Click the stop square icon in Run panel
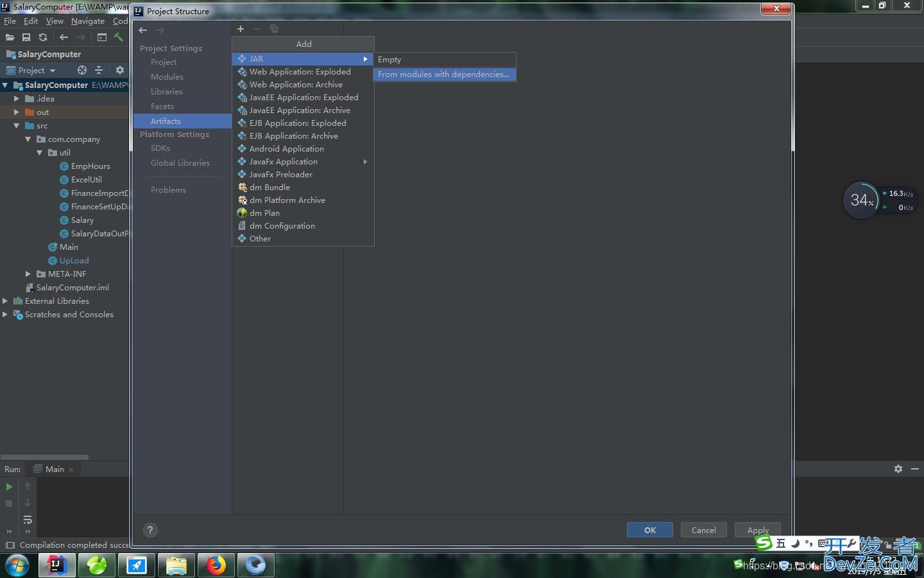This screenshot has width=924, height=578. (9, 504)
